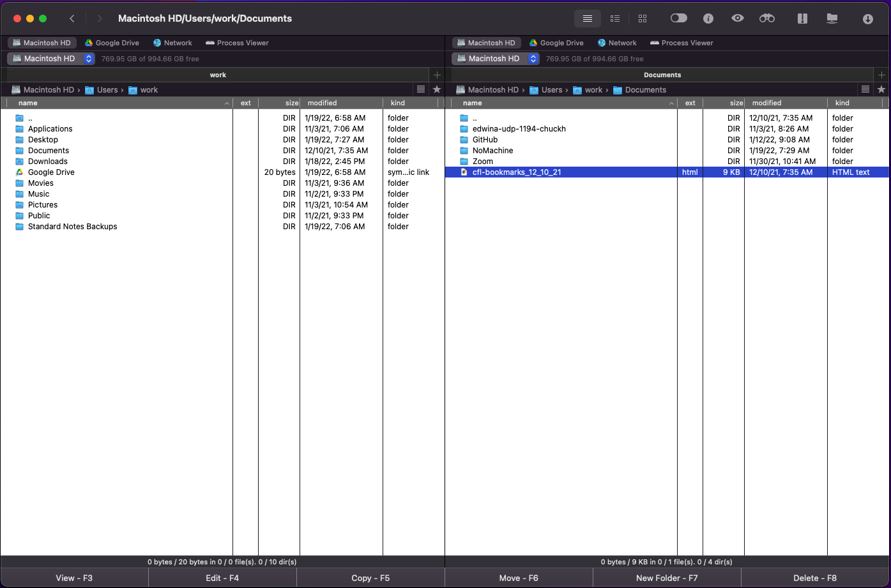Screen dimensions: 891x588
Task: Select the GitHub folder
Action: tap(667, 140)
